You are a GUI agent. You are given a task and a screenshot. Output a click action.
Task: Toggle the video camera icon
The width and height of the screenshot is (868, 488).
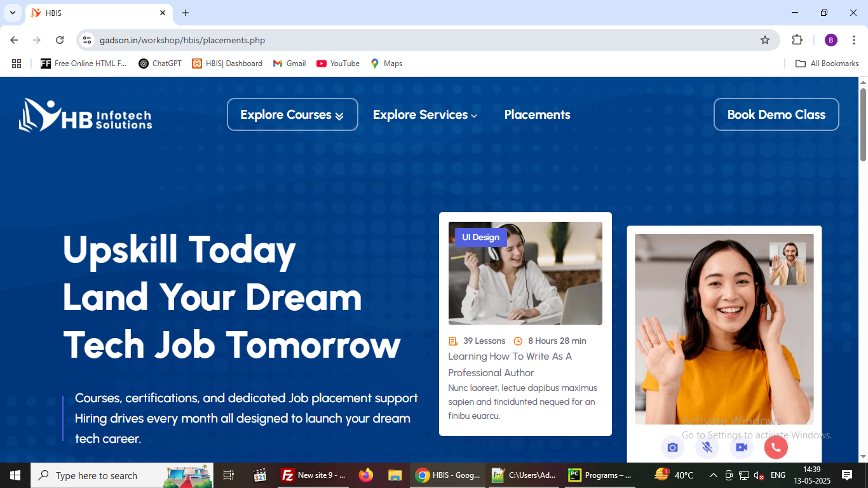(x=741, y=447)
